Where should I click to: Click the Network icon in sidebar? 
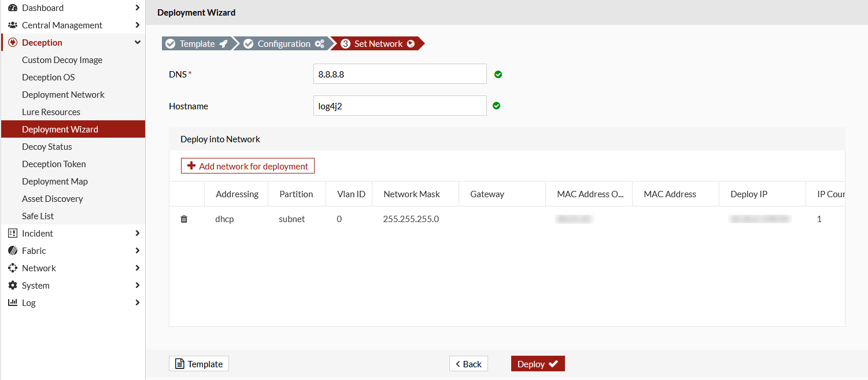coord(13,268)
